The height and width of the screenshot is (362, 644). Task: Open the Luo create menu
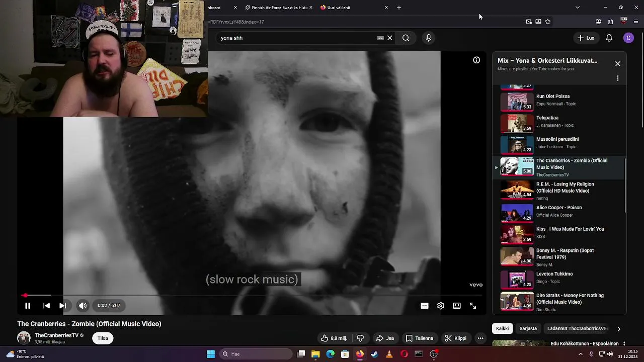coord(586,38)
